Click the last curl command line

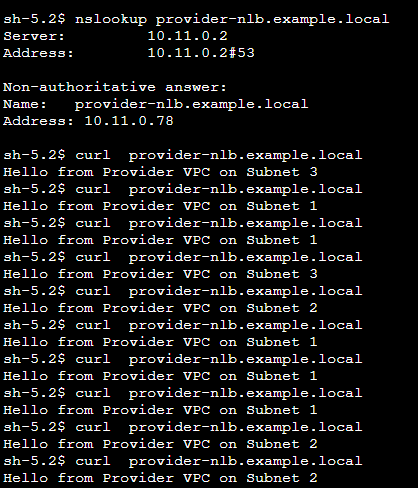[x=183, y=461]
